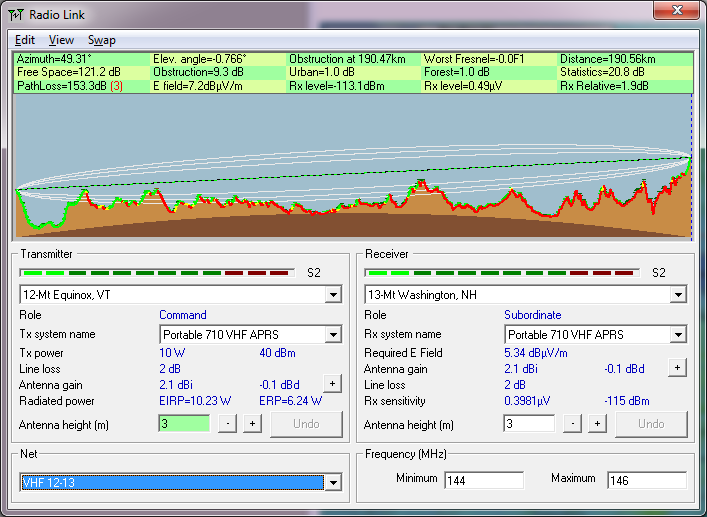Expand the receiver site dropdown Mt Washington
The height and width of the screenshot is (517, 707).
(x=678, y=295)
